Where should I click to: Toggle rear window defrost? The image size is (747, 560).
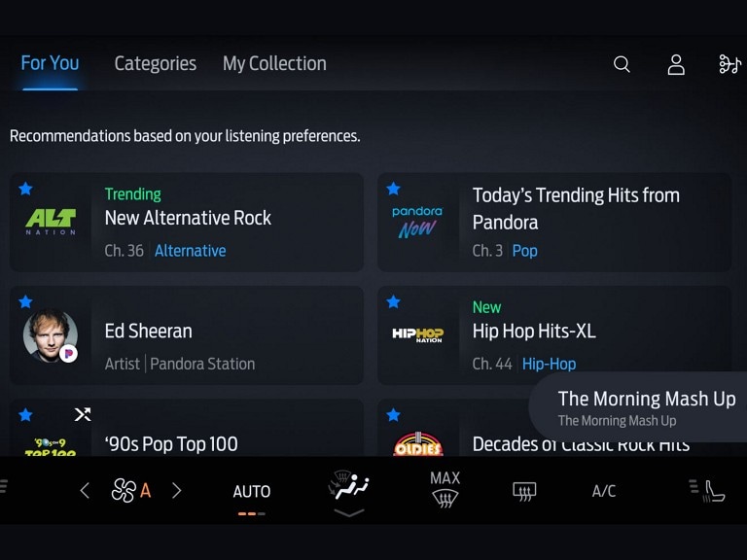524,491
